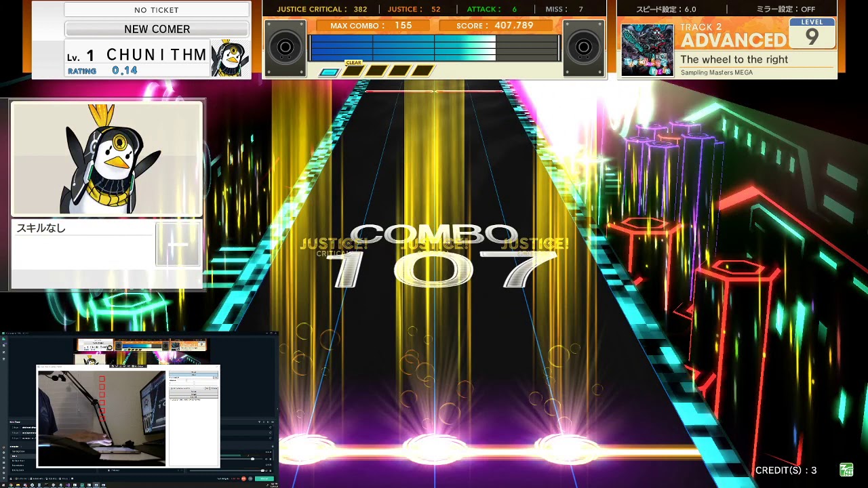
Task: Click the スキルなし skill text
Action: click(41, 228)
